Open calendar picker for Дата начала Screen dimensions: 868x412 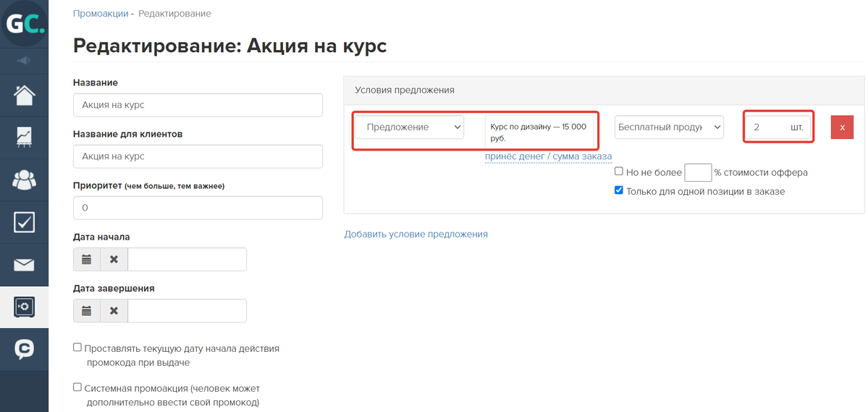pos(87,259)
